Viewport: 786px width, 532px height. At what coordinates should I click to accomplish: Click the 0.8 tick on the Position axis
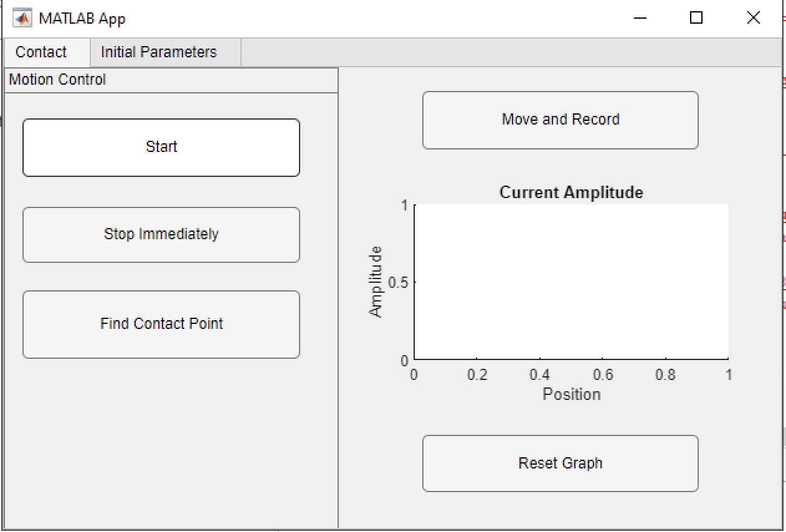click(x=665, y=375)
